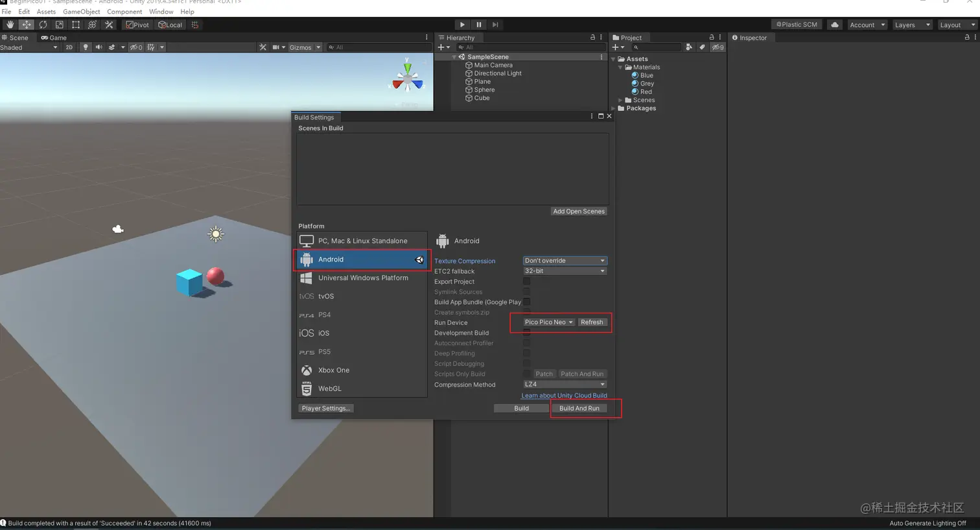
Task: Enable the Export Project checkbox
Action: coord(526,282)
